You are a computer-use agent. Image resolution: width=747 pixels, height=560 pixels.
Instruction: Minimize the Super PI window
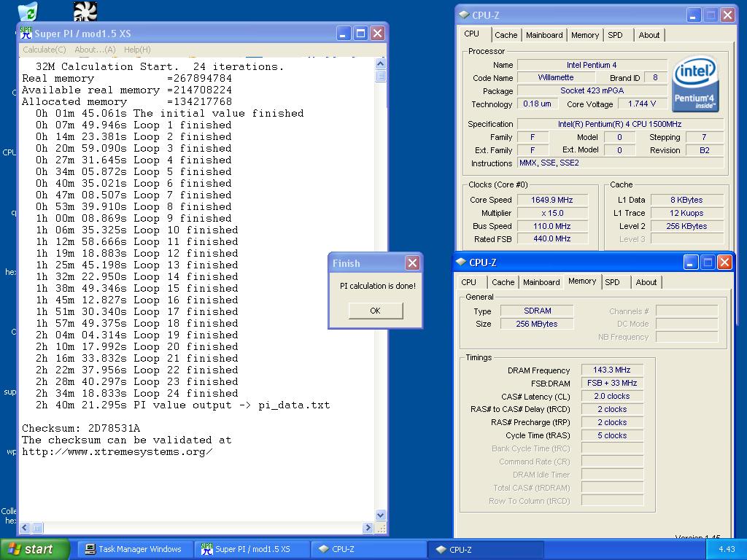click(344, 33)
